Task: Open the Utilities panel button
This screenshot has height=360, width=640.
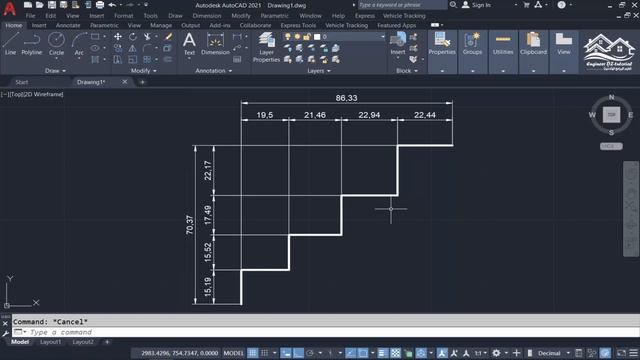Action: [503, 52]
